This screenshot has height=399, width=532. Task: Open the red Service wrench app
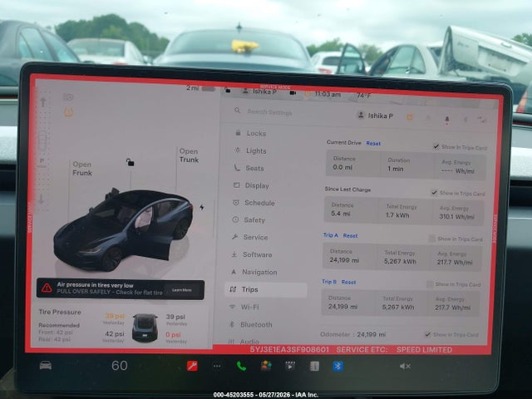(192, 366)
